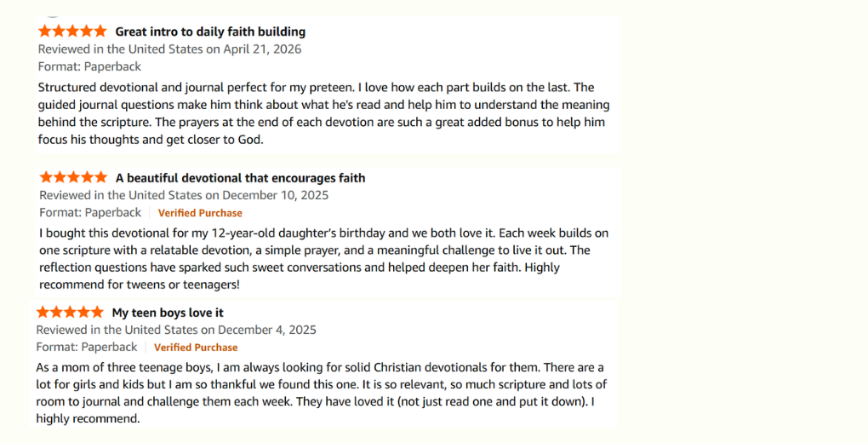Open 'A beautiful devotional that encourages faith' review title

point(240,178)
